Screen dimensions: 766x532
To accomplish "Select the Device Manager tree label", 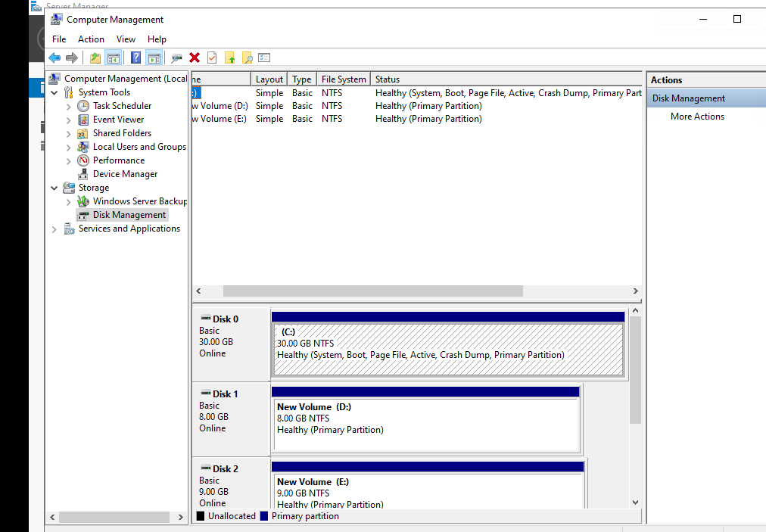I will pyautogui.click(x=125, y=174).
